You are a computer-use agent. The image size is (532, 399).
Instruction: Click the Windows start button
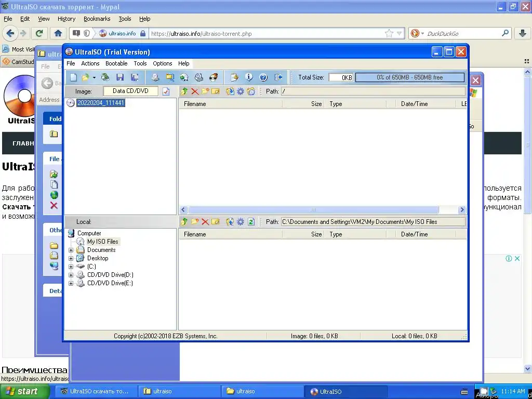(x=25, y=391)
